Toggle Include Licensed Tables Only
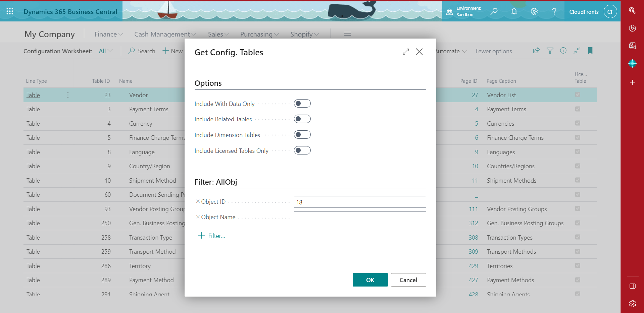 [302, 150]
